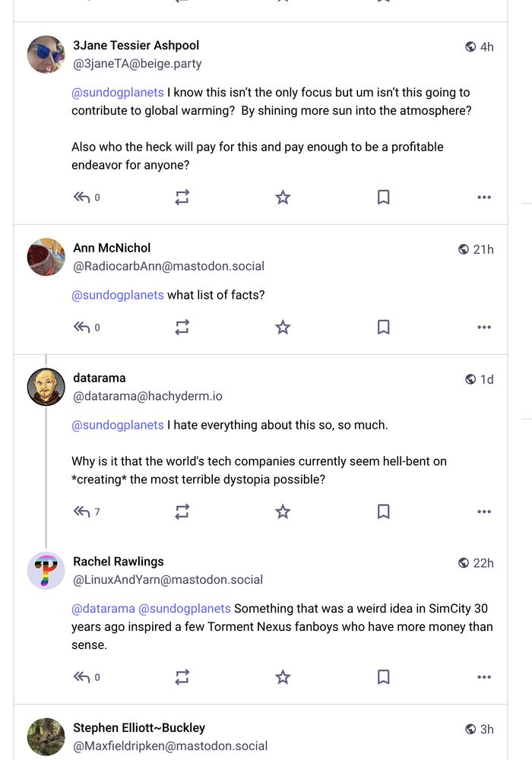Reply to 3Jane Tessier Ashpool's post
This screenshot has height=760, width=532.
click(82, 198)
